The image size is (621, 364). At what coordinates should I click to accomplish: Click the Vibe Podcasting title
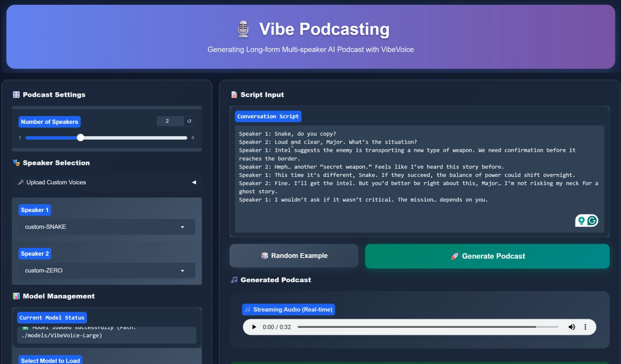point(324,29)
